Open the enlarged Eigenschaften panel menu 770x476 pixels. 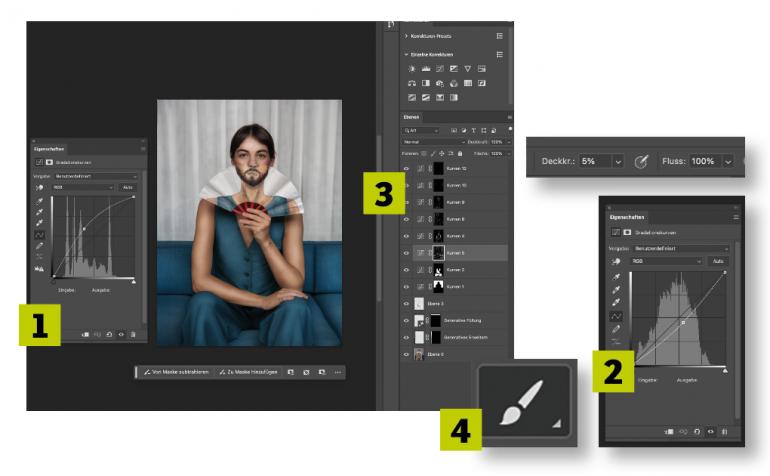pos(736,217)
